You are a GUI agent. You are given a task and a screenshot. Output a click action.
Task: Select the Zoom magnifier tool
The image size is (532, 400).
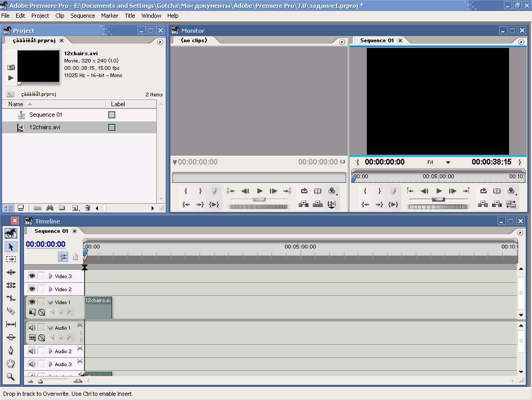[x=11, y=377]
